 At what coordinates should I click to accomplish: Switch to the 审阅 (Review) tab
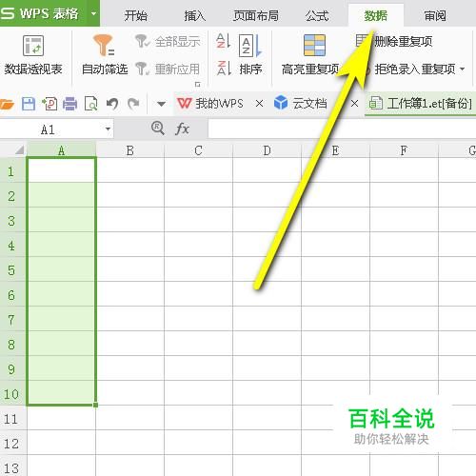click(435, 15)
